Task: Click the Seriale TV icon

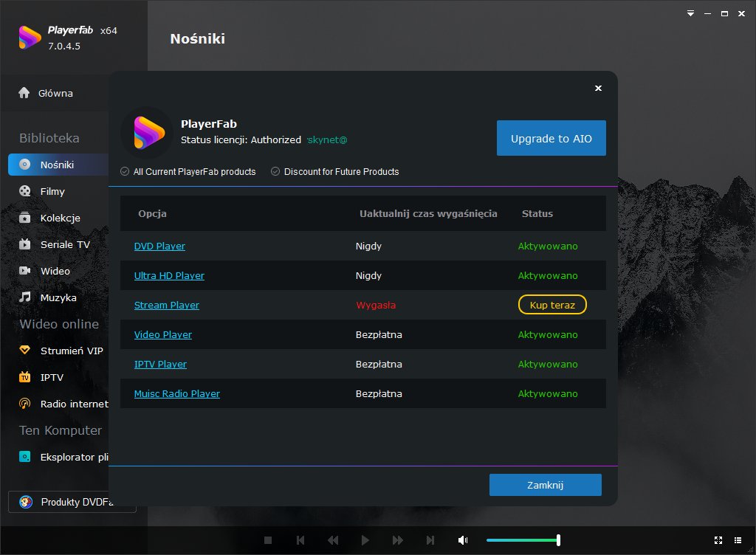Action: (24, 244)
